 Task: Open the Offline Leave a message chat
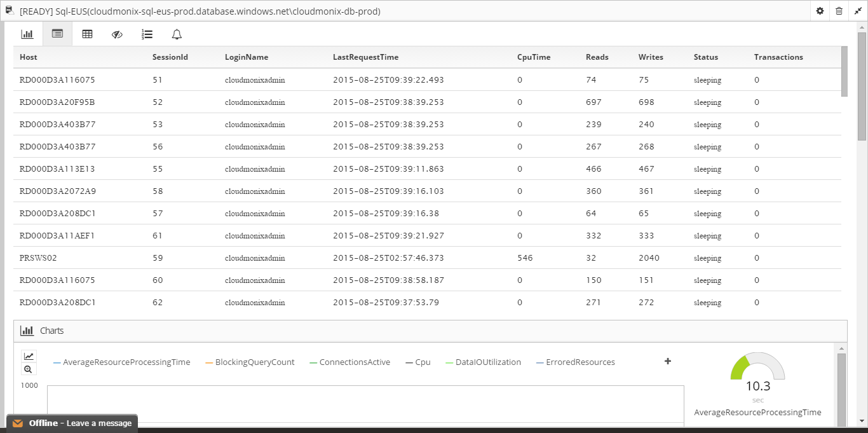[x=72, y=423]
